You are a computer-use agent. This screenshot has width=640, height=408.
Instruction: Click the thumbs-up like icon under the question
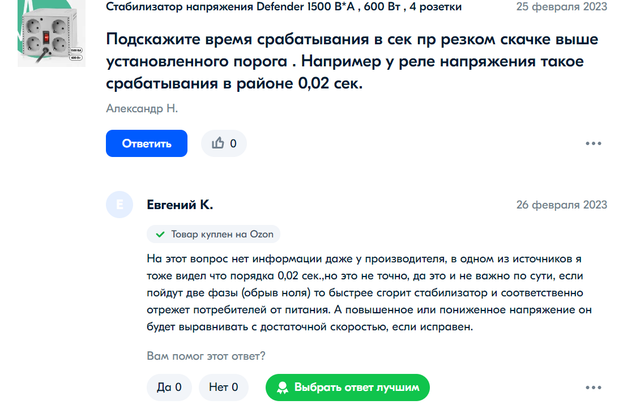(x=218, y=143)
